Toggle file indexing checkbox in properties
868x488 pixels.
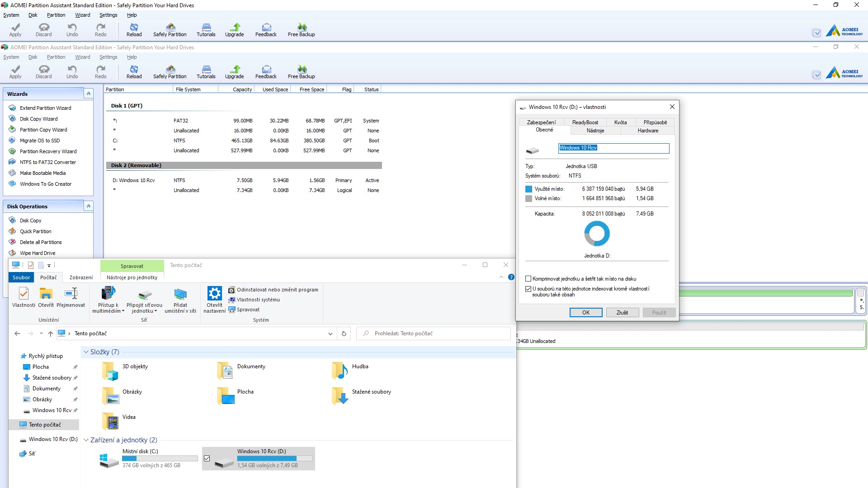(528, 289)
